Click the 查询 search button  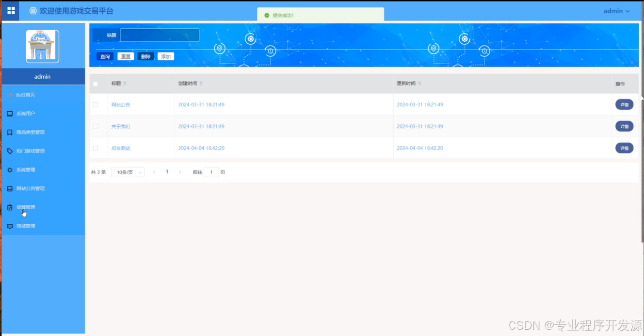[x=105, y=56]
